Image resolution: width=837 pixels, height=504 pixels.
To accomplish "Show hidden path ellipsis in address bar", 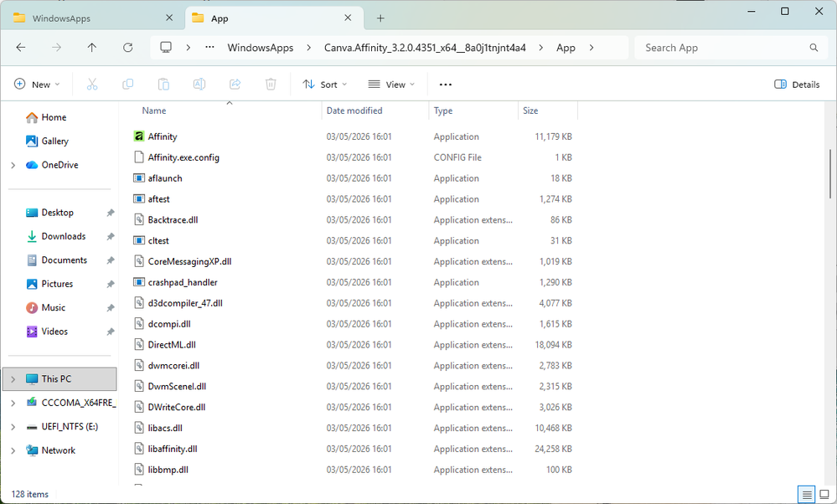I will pos(209,47).
